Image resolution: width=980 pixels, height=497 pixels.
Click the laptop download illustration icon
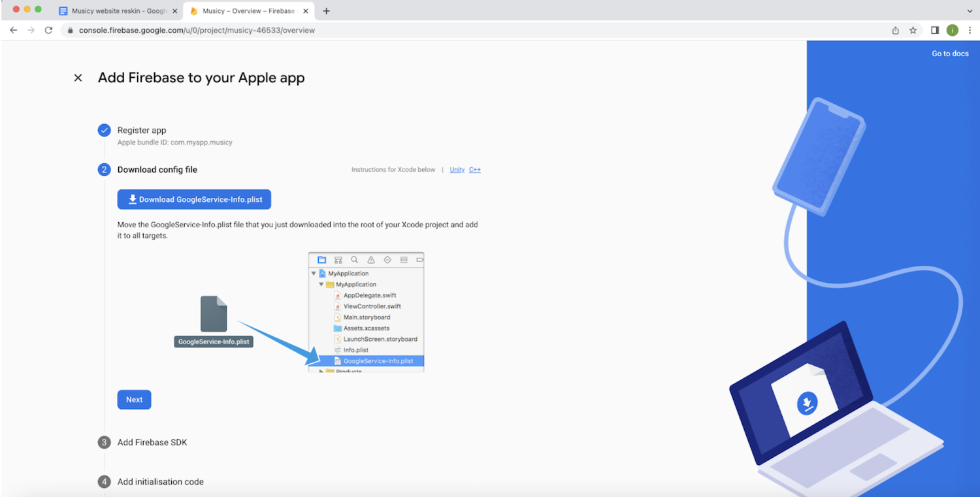tap(808, 403)
